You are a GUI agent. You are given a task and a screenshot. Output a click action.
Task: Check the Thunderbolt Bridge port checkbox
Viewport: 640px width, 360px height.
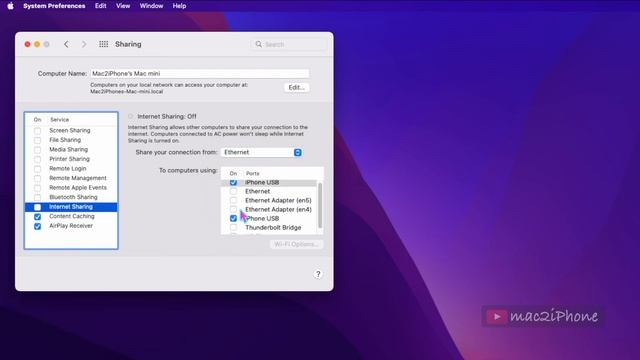tap(233, 227)
